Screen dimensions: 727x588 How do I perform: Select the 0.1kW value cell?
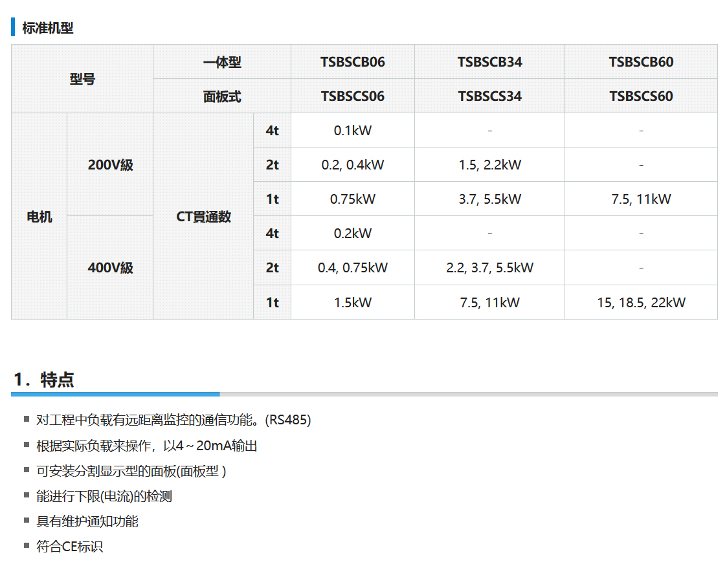(353, 130)
